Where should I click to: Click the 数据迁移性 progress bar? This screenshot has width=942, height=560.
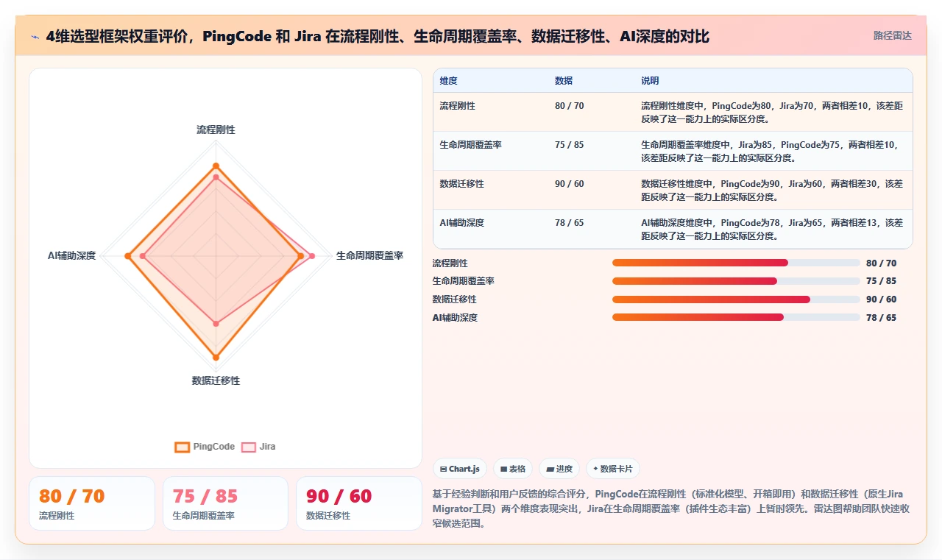[736, 300]
